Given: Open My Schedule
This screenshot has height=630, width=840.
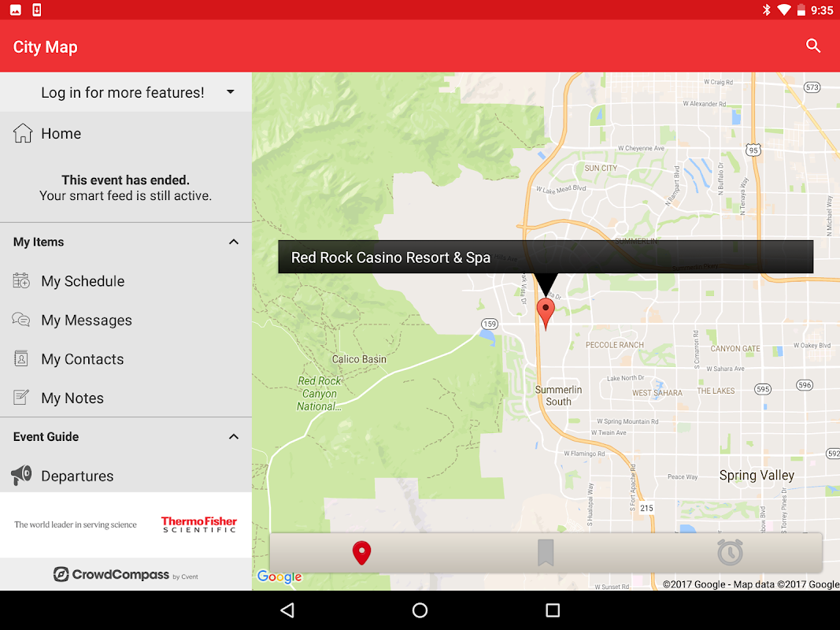Looking at the screenshot, I should pos(126,281).
